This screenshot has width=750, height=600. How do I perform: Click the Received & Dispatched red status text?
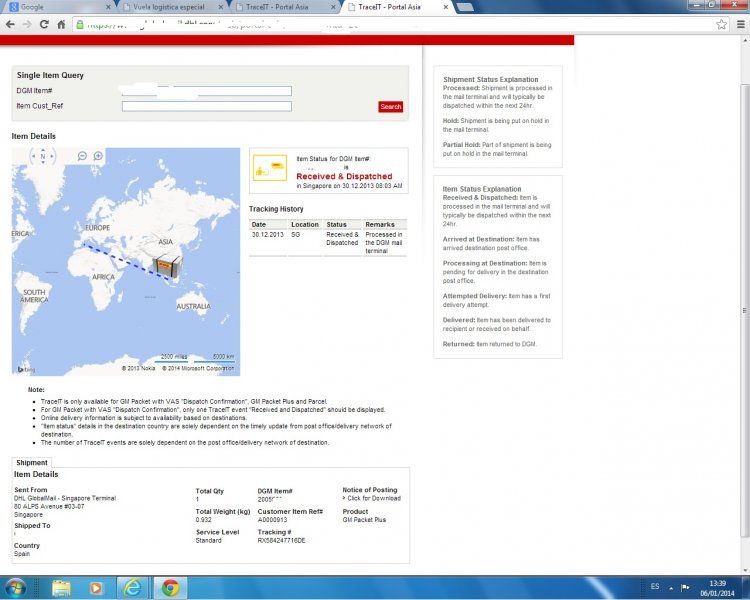click(344, 176)
